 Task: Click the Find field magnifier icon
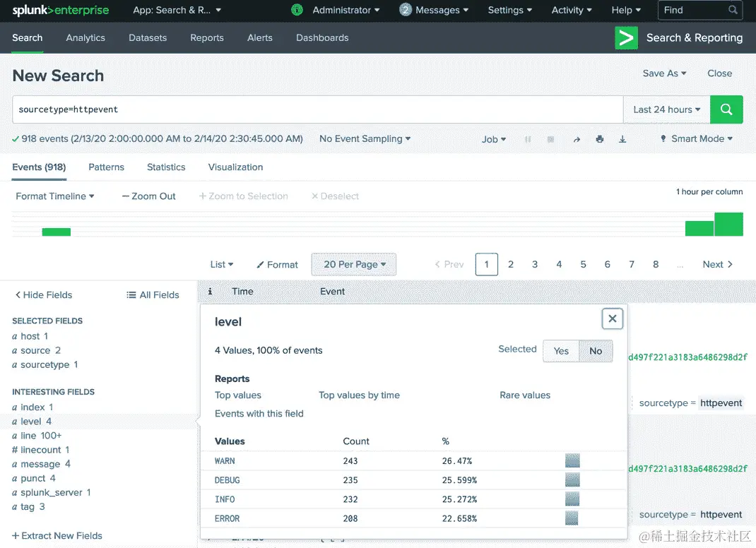coord(733,10)
